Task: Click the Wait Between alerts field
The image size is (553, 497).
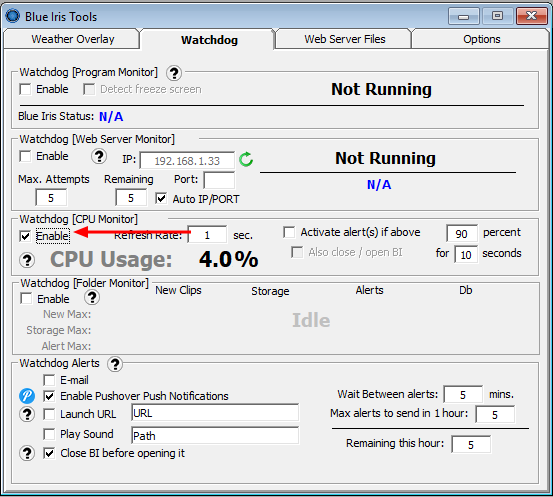Action: point(463,394)
